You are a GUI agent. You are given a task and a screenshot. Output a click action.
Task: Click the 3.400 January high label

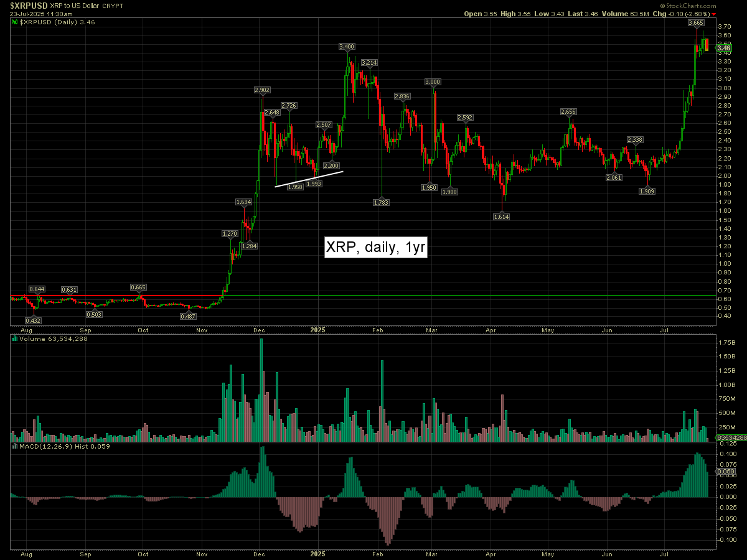[x=347, y=47]
